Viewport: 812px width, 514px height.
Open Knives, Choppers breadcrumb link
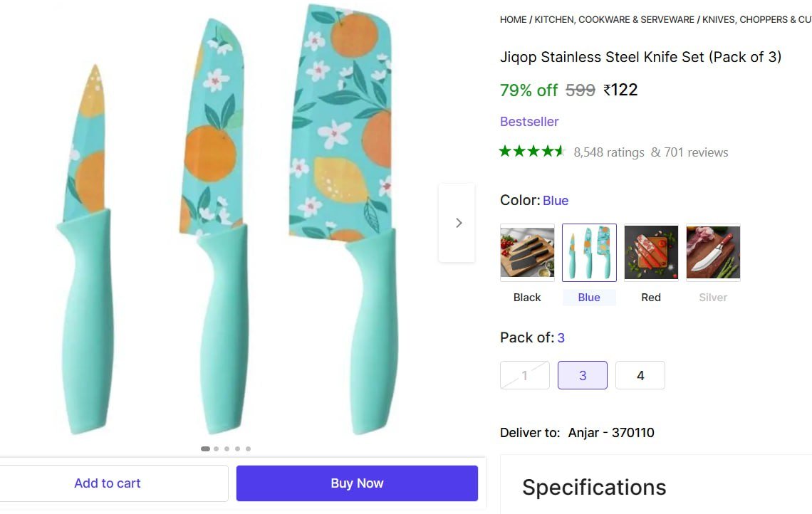(x=756, y=20)
